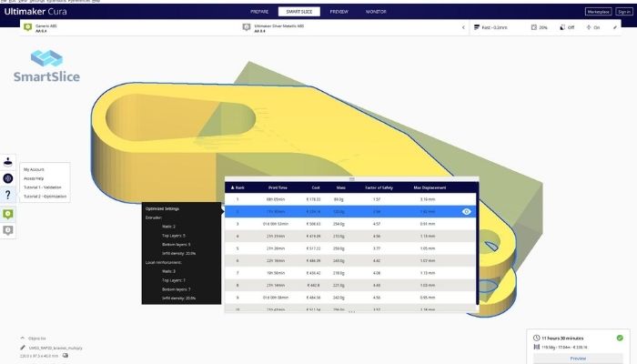Switch to the Smart Slice stage tab
Image resolution: width=637 pixels, height=364 pixels.
point(299,12)
